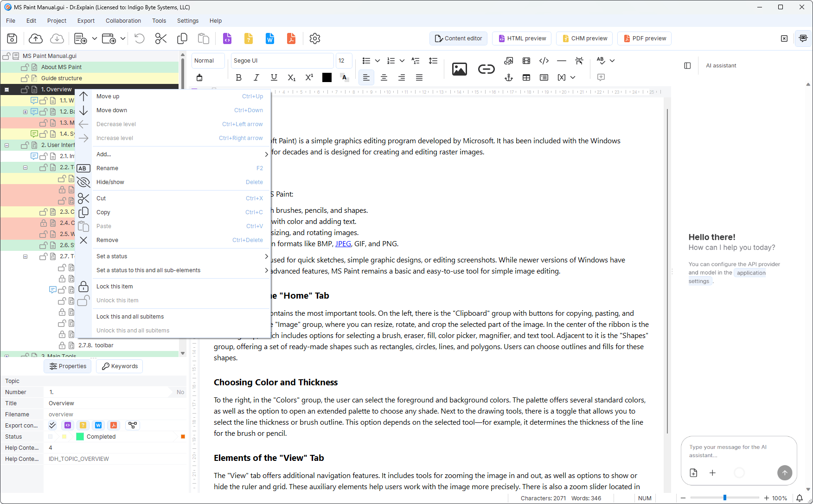813x504 pixels.
Task: Toggle the export-all checkmark in Export row
Action: [52, 425]
